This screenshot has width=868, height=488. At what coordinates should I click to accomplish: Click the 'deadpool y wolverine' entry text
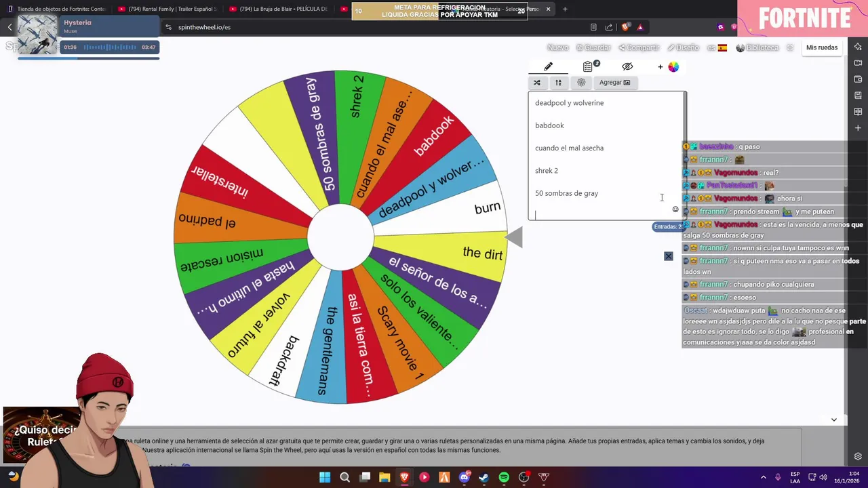coord(569,103)
